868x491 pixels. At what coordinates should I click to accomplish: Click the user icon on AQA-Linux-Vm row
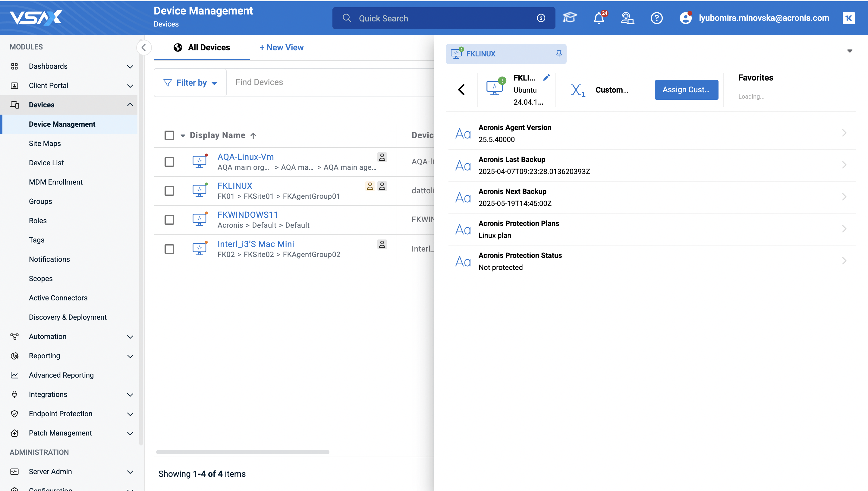point(382,157)
